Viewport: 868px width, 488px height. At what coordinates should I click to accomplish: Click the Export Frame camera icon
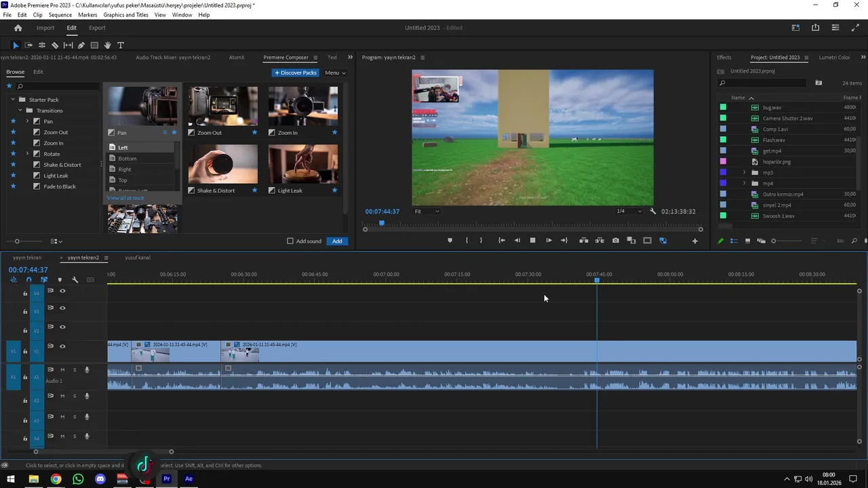(x=615, y=241)
